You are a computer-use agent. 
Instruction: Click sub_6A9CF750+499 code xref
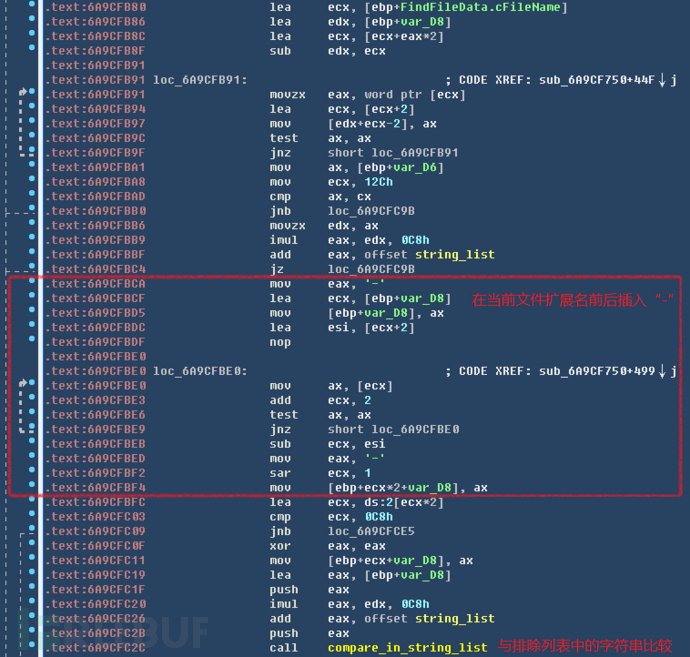[x=597, y=371]
